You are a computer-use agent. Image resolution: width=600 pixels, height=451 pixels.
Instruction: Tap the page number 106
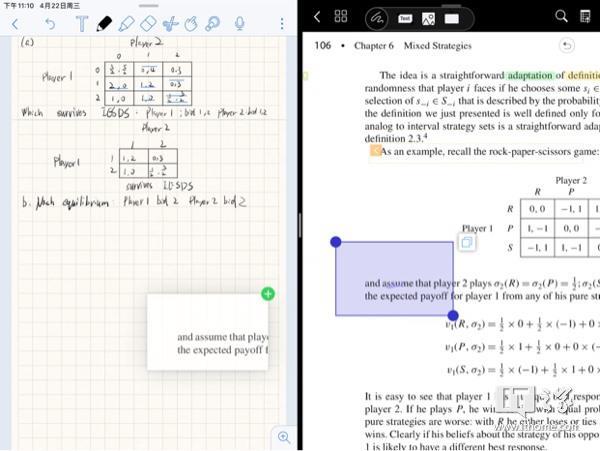pos(323,46)
